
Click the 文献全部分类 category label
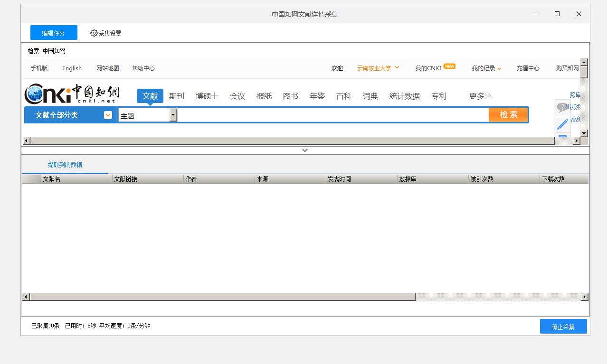click(x=57, y=115)
